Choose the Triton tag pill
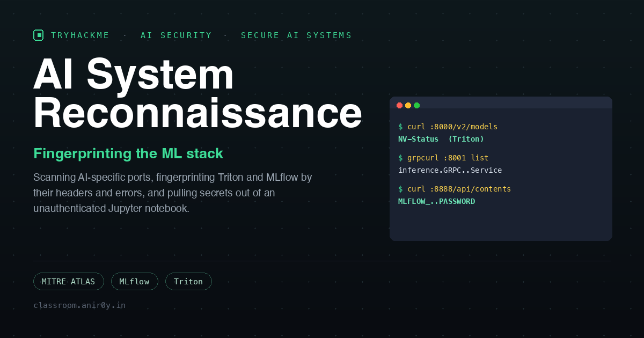Screen dimensions: 644x338 point(188,282)
